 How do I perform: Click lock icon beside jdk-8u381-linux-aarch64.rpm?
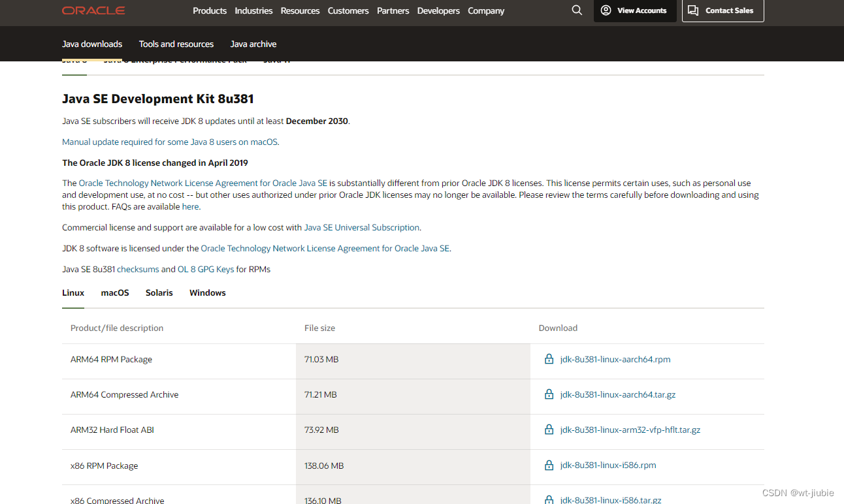(549, 359)
